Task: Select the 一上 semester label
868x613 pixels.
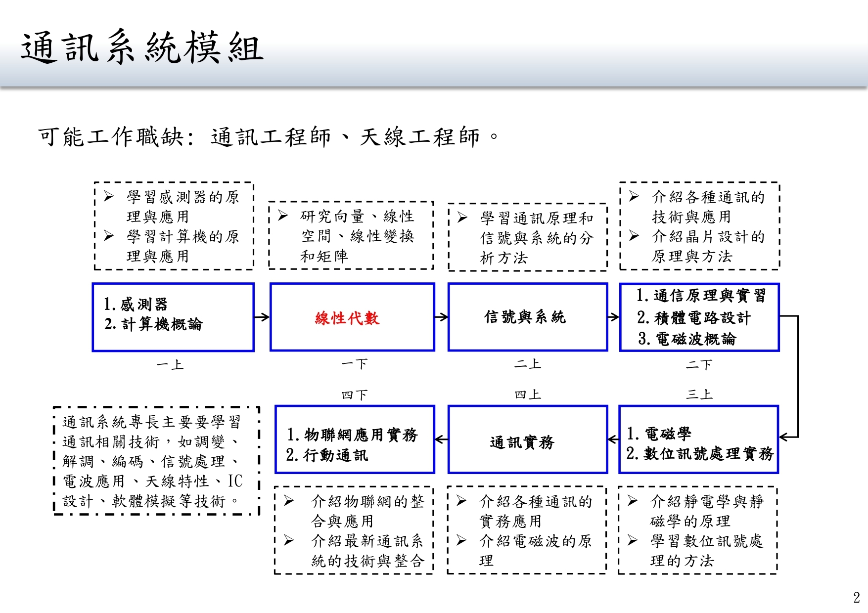Action: (x=170, y=365)
